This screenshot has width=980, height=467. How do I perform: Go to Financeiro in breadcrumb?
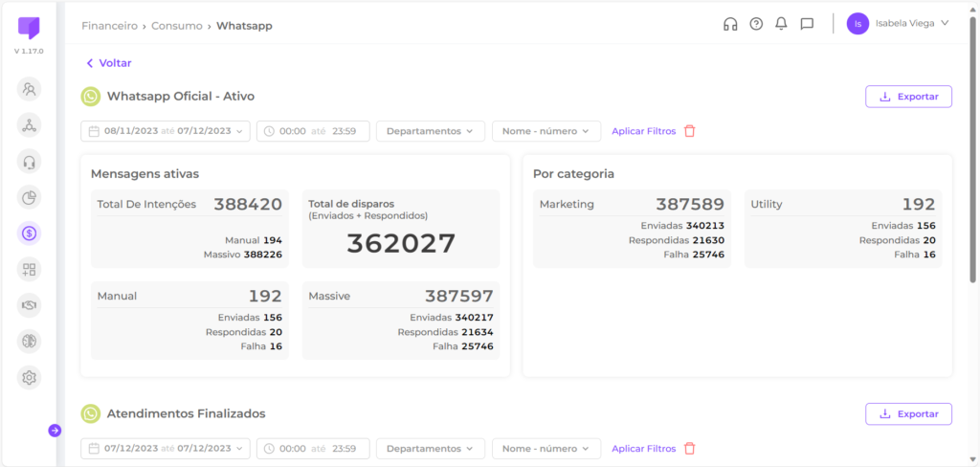pyautogui.click(x=110, y=26)
